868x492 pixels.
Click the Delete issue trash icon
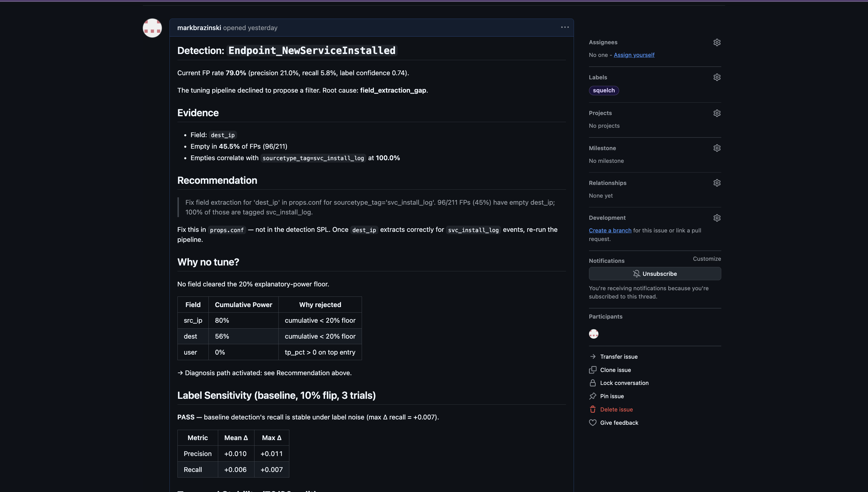593,409
